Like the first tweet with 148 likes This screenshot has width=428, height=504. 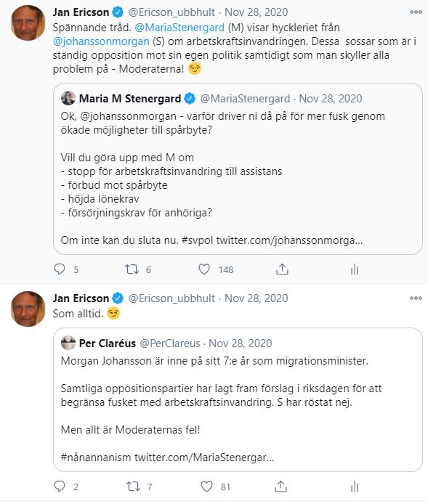click(204, 269)
